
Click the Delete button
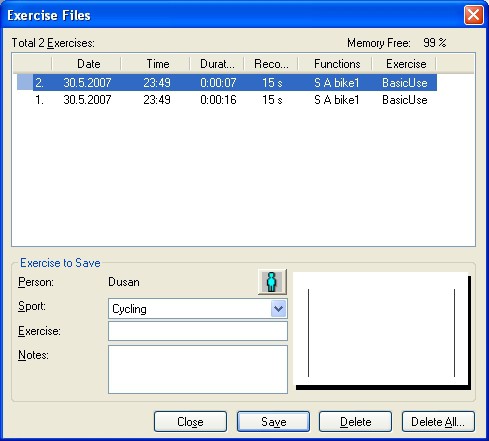(355, 422)
